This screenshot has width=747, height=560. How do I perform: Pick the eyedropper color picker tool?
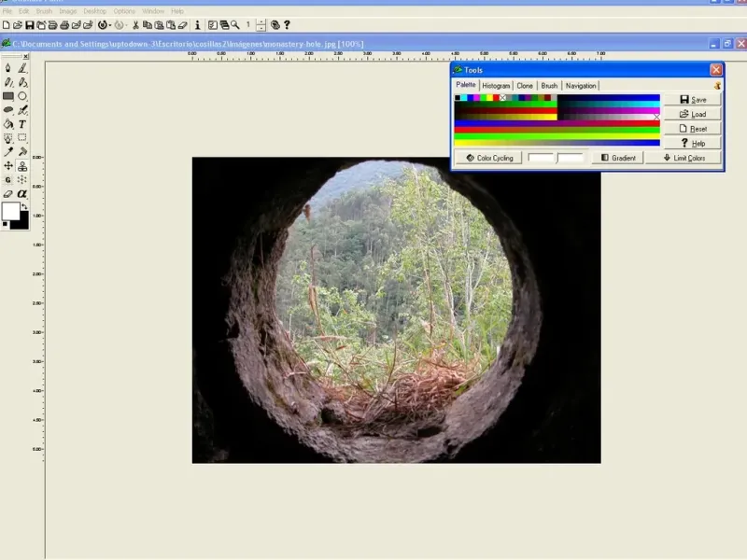point(8,151)
